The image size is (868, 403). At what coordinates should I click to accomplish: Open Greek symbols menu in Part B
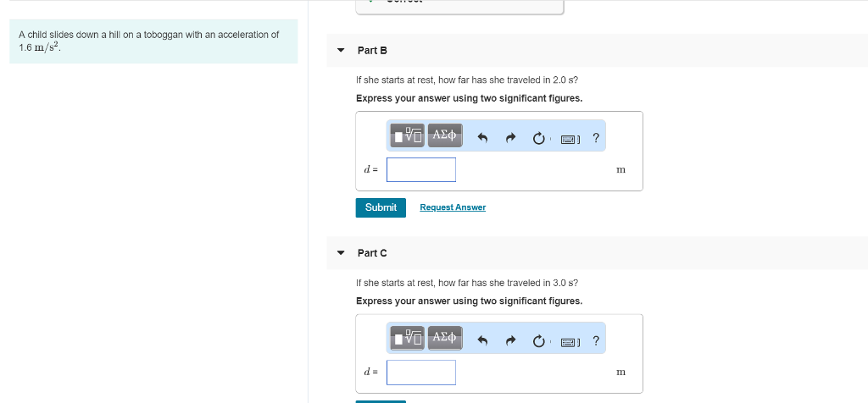(444, 135)
